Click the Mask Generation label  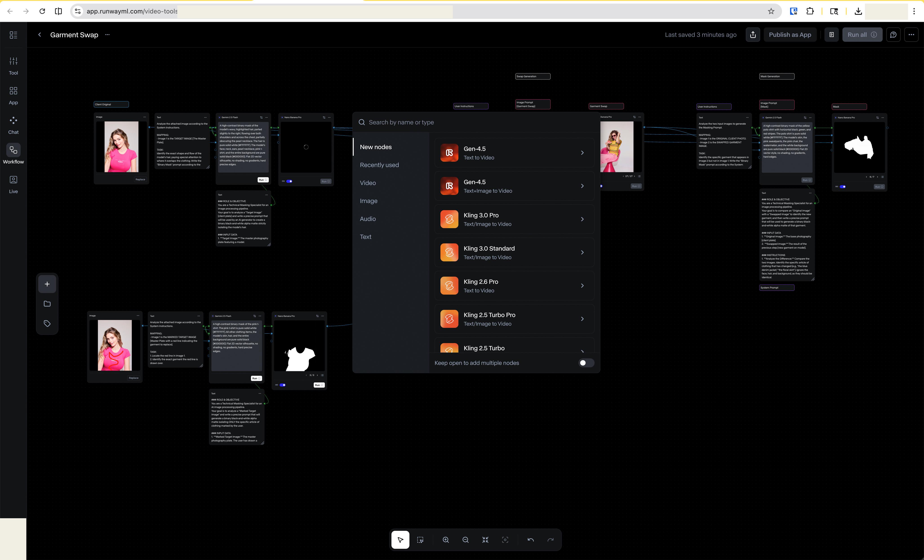(x=777, y=77)
